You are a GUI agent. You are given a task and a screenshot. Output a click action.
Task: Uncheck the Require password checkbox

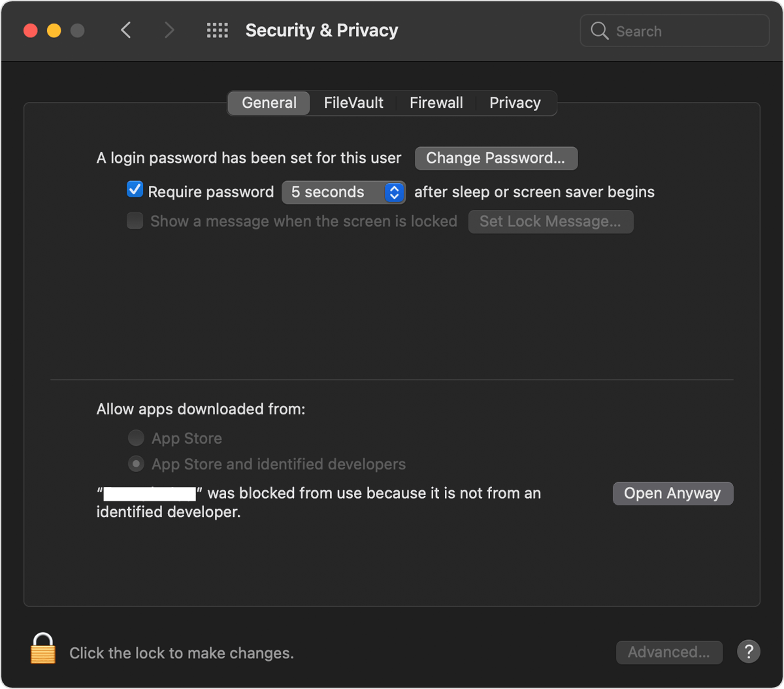(x=134, y=189)
